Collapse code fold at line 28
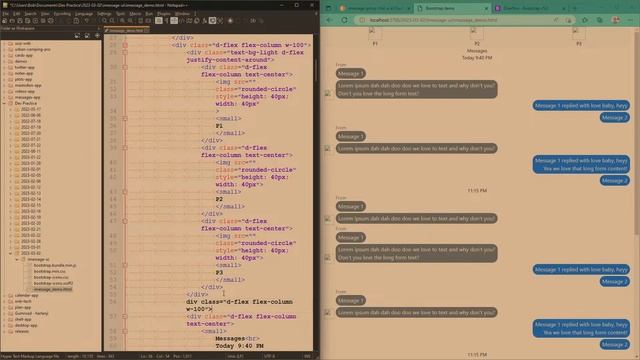640x360 pixels. tap(125, 45)
